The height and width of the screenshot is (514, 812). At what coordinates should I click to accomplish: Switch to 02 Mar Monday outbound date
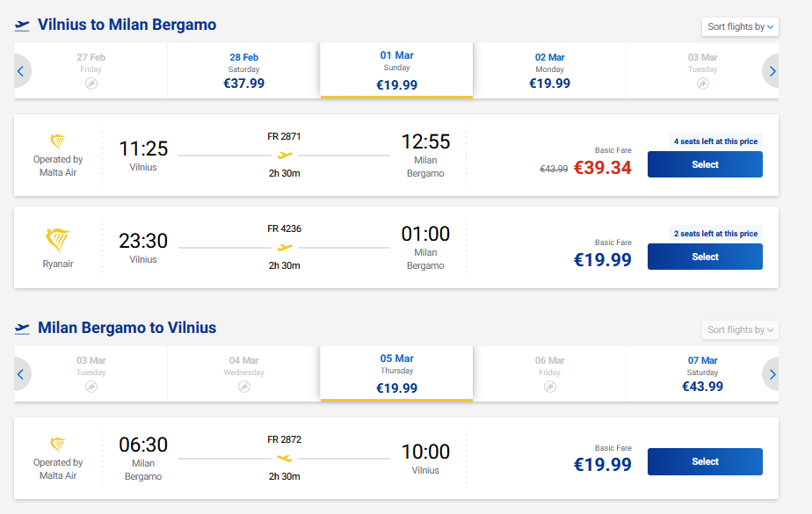pos(549,71)
